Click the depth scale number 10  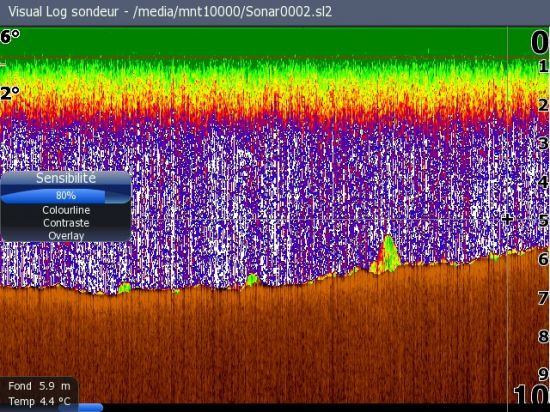531,395
